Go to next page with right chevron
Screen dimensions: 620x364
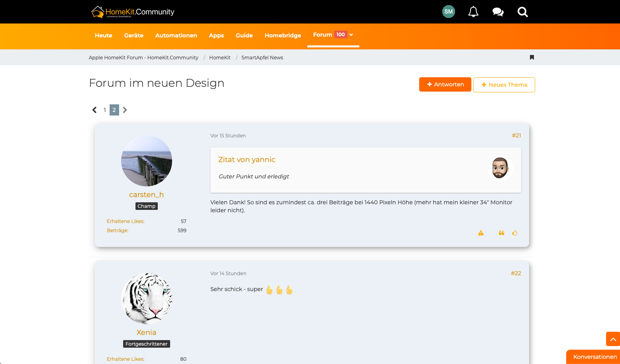click(125, 110)
